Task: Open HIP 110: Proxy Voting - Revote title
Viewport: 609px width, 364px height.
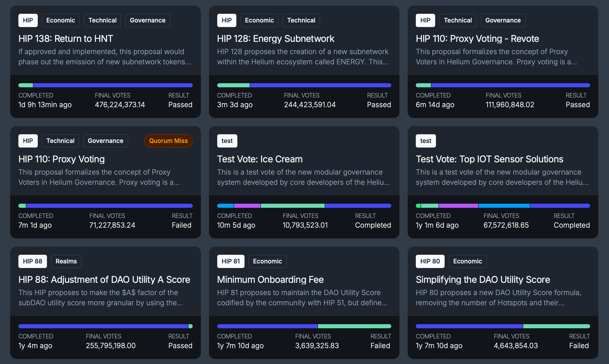Action: 477,39
